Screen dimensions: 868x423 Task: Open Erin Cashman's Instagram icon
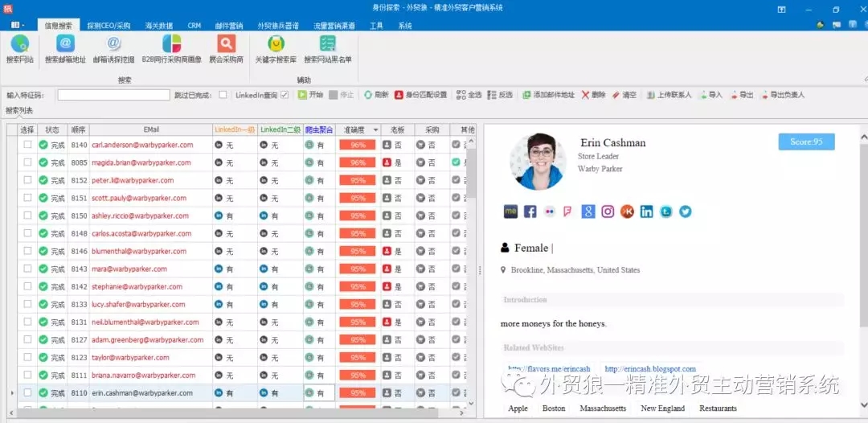tap(608, 211)
